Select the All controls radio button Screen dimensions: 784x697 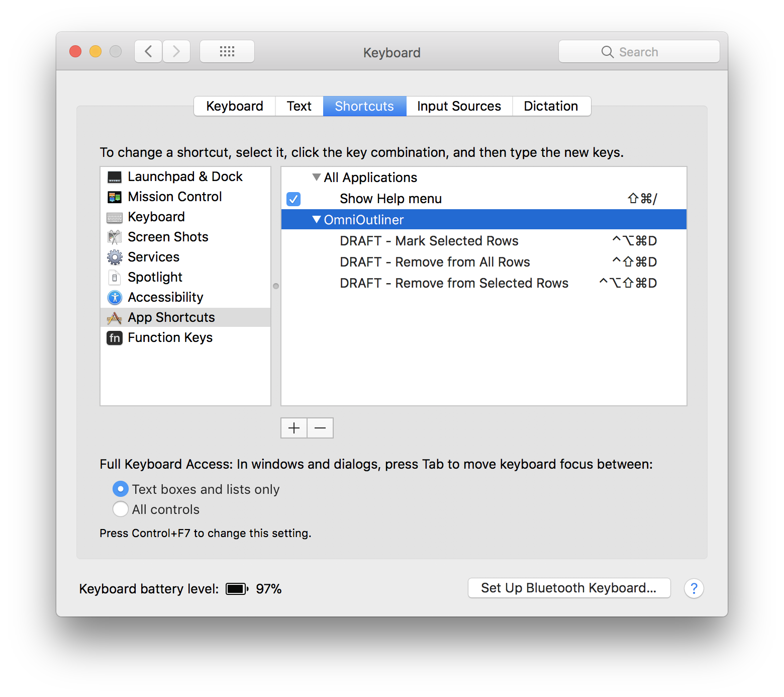tap(121, 509)
